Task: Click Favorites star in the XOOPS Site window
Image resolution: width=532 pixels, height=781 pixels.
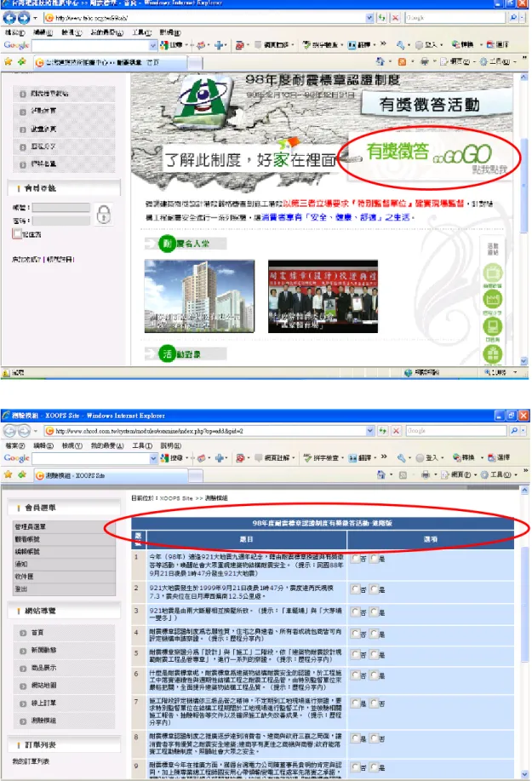Action: [x=8, y=474]
